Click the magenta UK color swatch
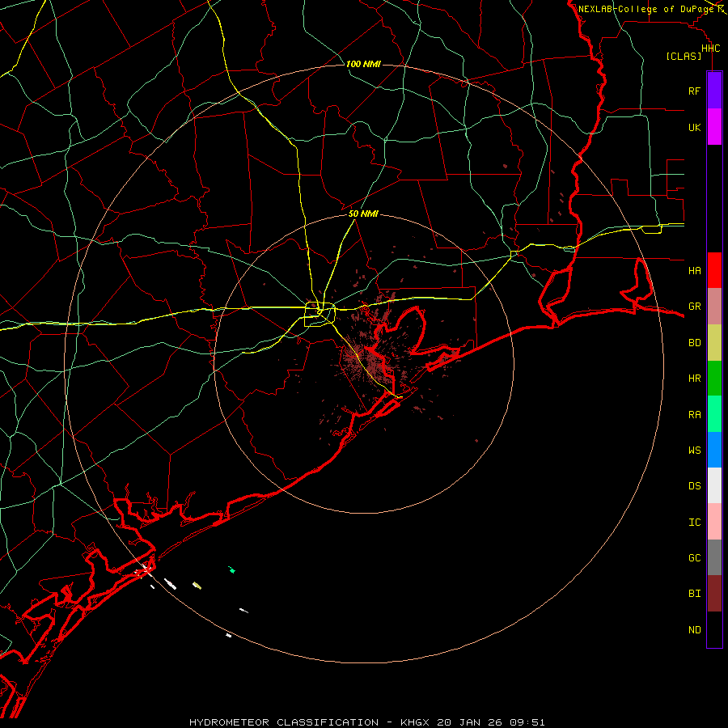The height and width of the screenshot is (728, 728). [714, 127]
